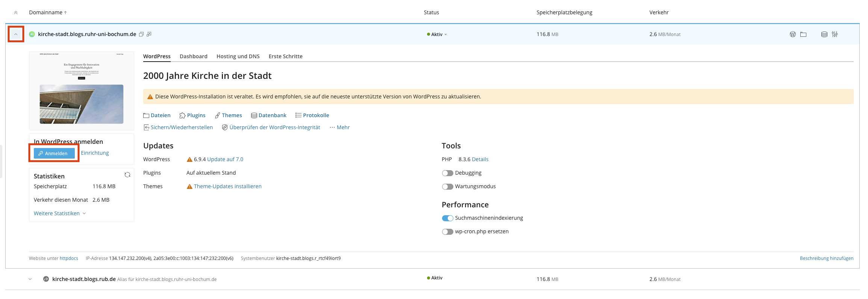Click green KI favicon of kirche-stadt domain
The image size is (868, 299).
(x=32, y=34)
